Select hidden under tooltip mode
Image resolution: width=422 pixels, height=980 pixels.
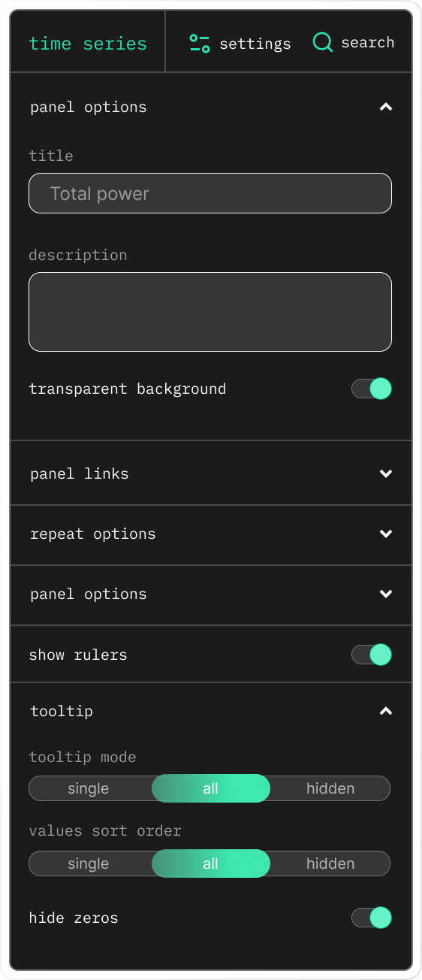pos(330,788)
